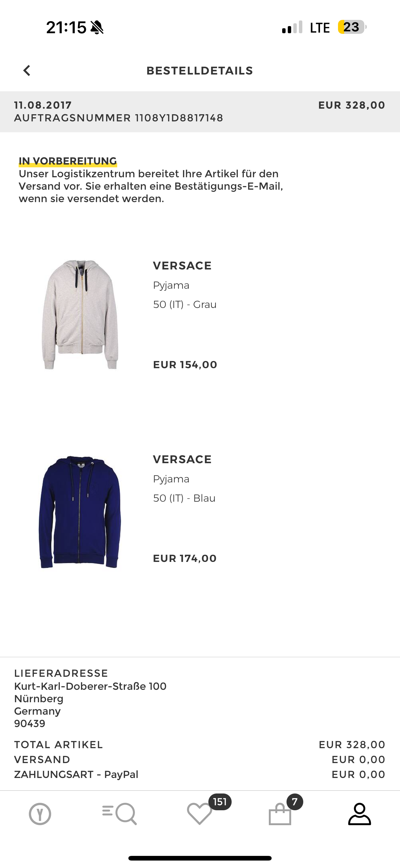Tap the bag badge showing 7
Screen dimensions: 400x868
click(x=295, y=802)
